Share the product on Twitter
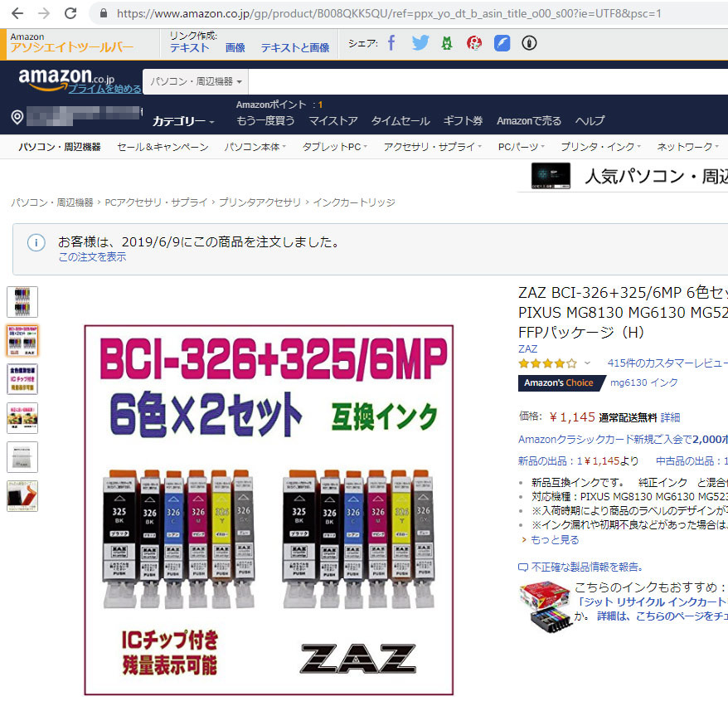The image size is (728, 711). tap(420, 43)
